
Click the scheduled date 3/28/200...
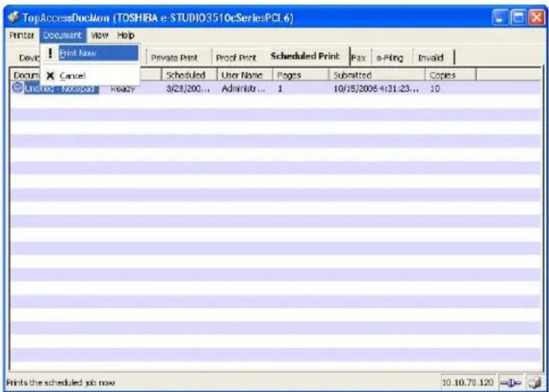point(188,89)
